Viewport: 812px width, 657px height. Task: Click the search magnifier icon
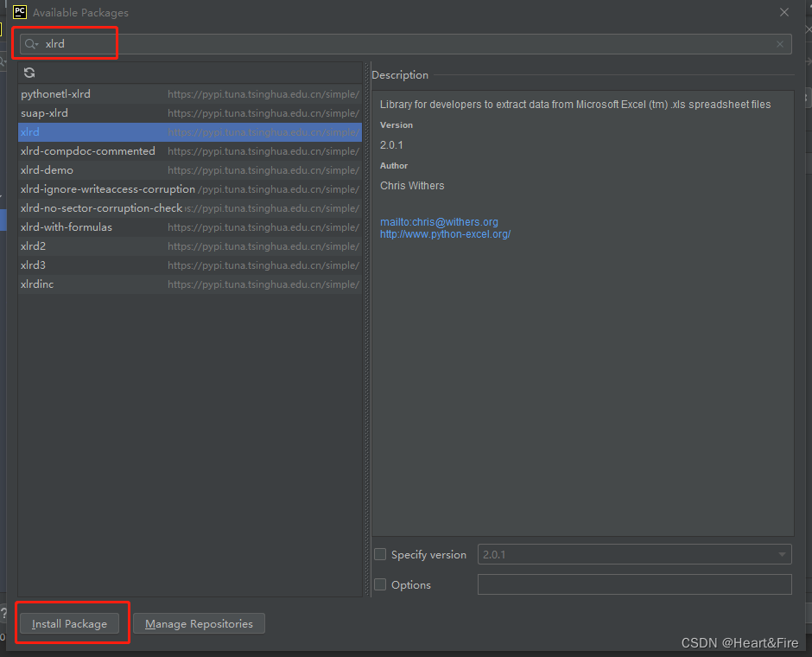pos(30,44)
